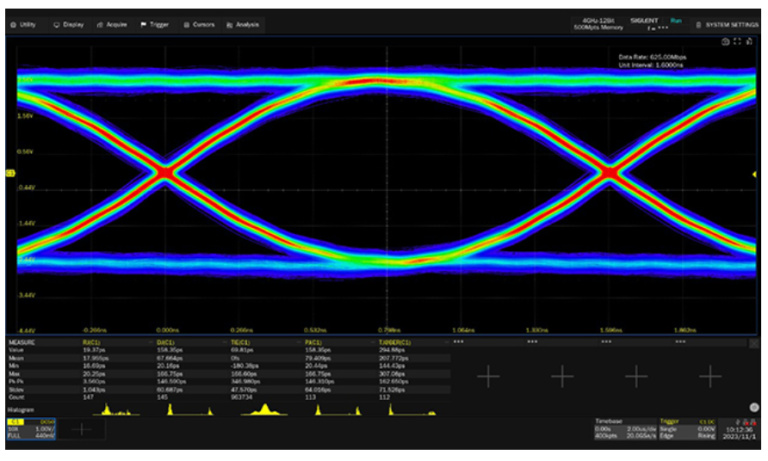Open the Display menu
The height and width of the screenshot is (461, 768).
coord(69,23)
